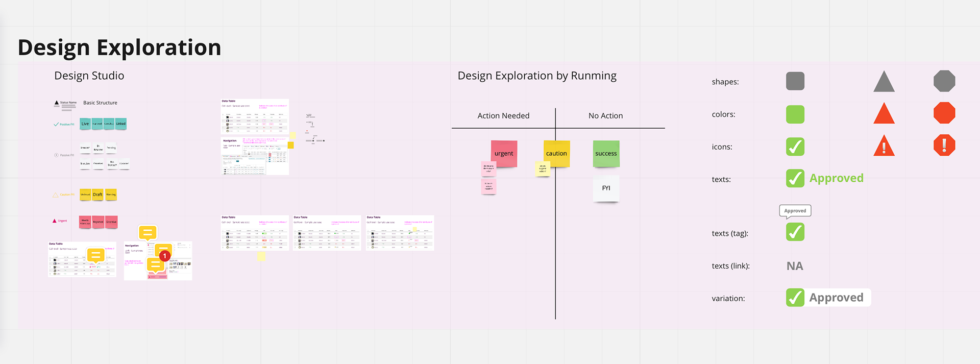Click the Caution FYI outlined triangle icon

pos(56,195)
